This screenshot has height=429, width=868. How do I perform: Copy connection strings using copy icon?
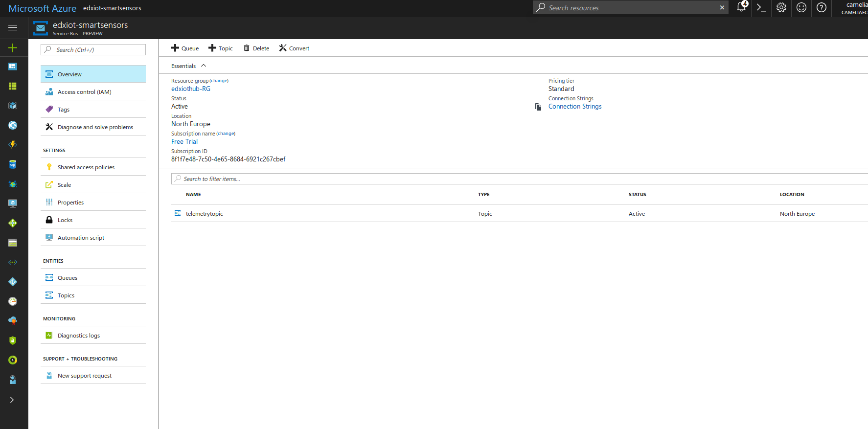coord(538,107)
